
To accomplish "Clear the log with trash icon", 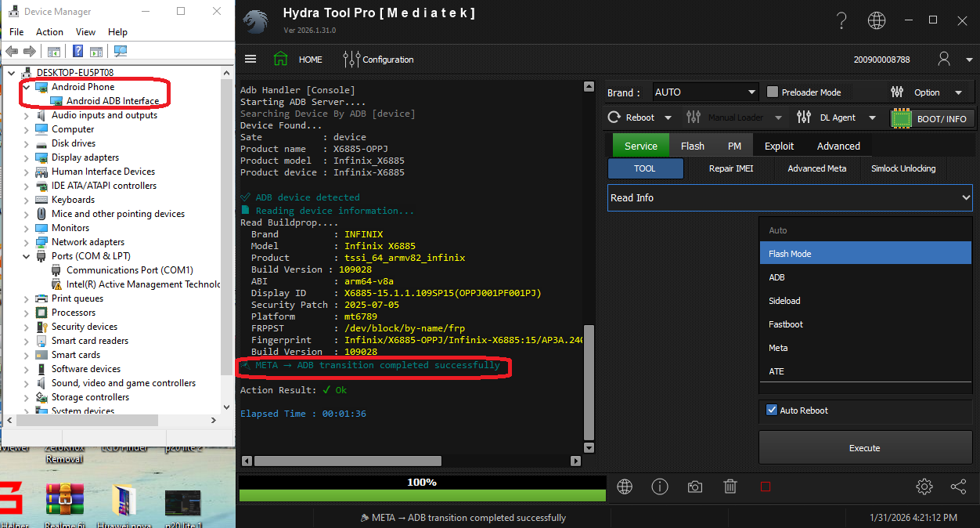I will pos(730,486).
